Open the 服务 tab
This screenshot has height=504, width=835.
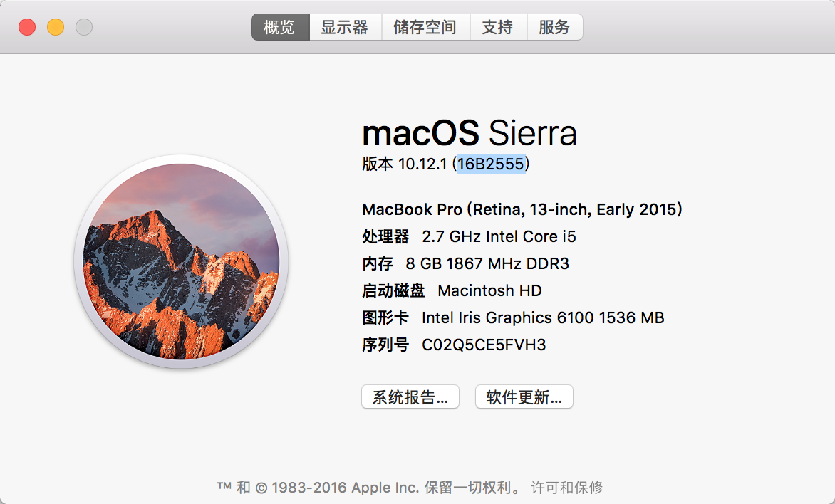tap(554, 28)
